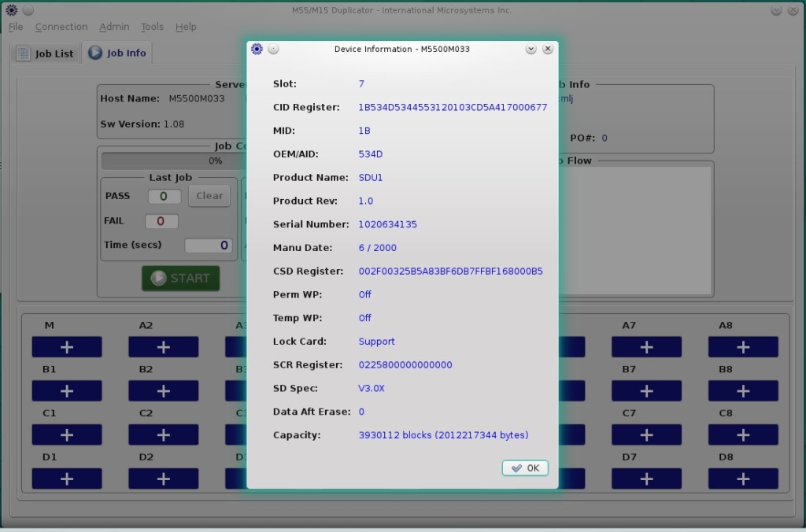Click the MID value 1B
This screenshot has height=532, width=806.
[364, 131]
